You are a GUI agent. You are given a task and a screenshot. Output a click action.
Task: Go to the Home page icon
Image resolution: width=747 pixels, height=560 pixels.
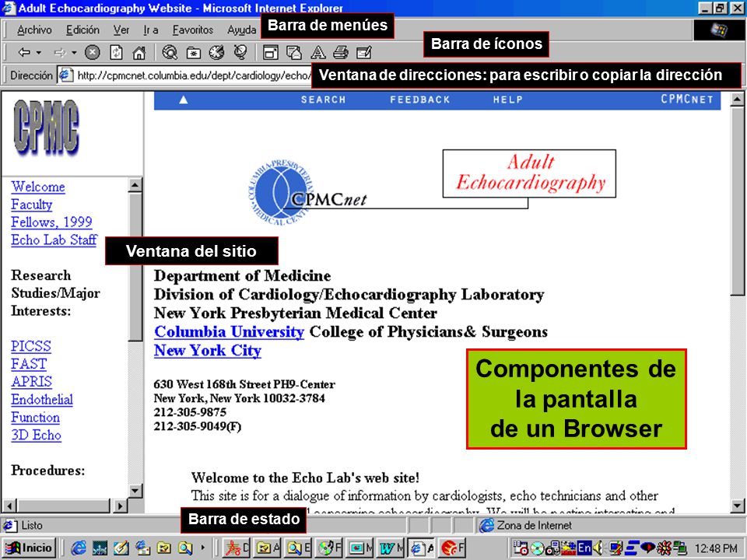(x=139, y=52)
